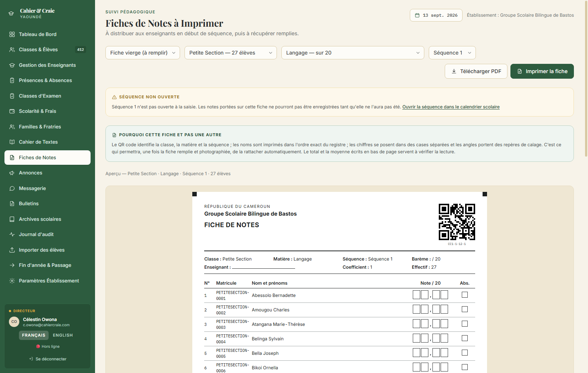Click the email c.owona@cahiercraie.com
The width and height of the screenshot is (588, 373).
point(46,325)
